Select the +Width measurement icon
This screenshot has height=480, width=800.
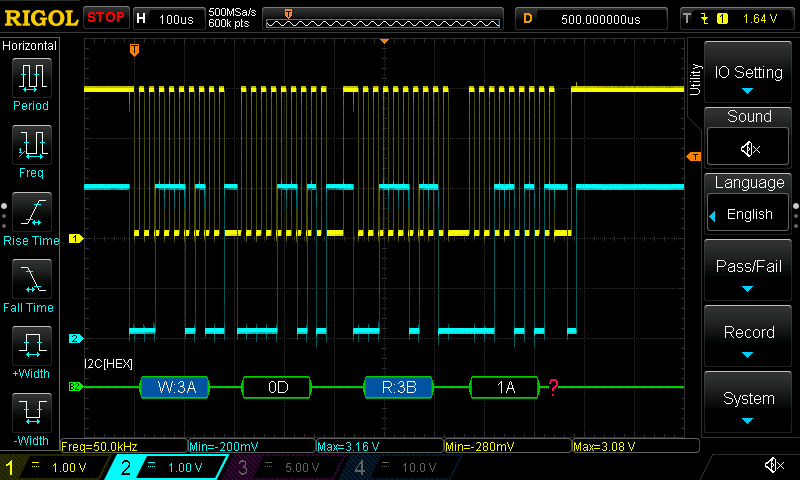[x=32, y=346]
